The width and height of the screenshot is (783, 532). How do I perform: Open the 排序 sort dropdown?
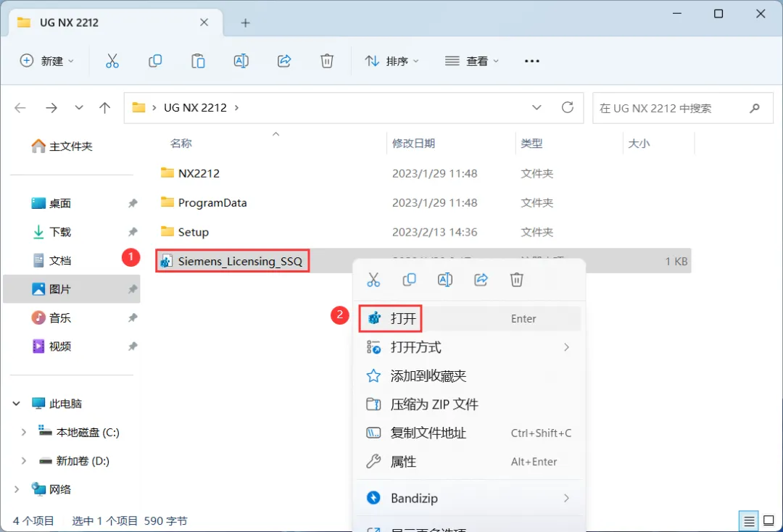(392, 61)
